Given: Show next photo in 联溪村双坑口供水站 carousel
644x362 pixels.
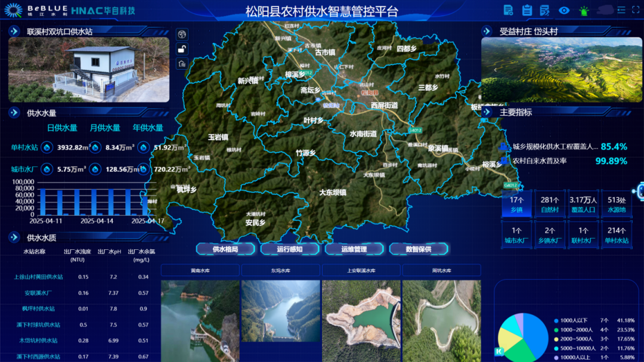Looking at the screenshot, I should (156, 70).
